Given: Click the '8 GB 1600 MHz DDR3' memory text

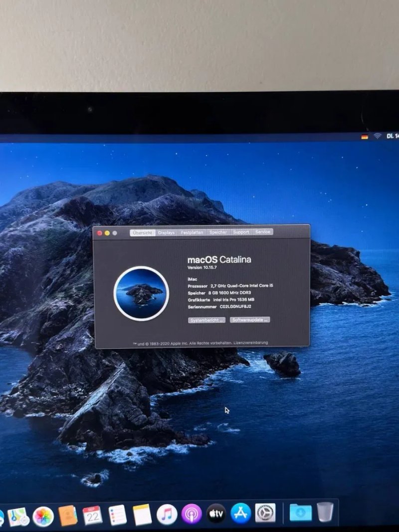Looking at the screenshot, I should (230, 293).
